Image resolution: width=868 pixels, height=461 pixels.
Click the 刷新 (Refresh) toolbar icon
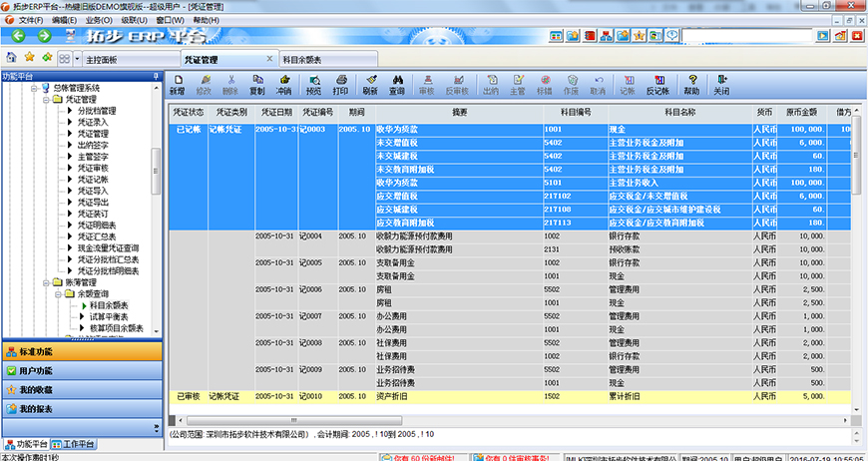point(370,84)
